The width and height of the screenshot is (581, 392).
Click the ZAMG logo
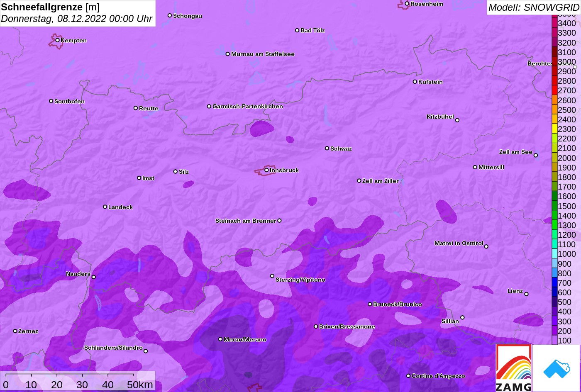[514, 368]
